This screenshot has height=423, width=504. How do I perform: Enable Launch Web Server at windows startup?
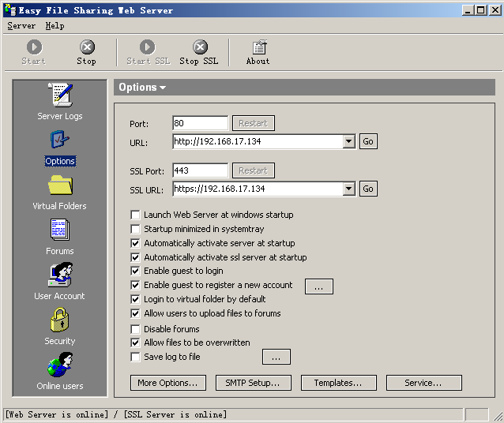135,215
